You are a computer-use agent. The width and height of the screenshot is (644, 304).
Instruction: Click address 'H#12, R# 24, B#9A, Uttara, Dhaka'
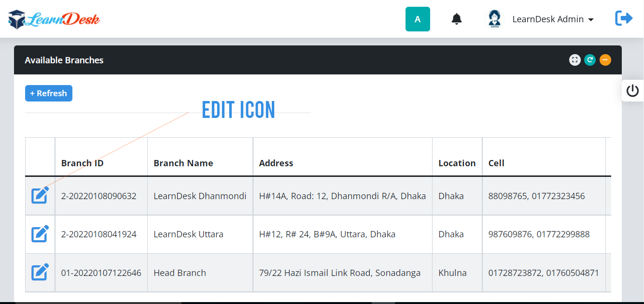point(327,234)
